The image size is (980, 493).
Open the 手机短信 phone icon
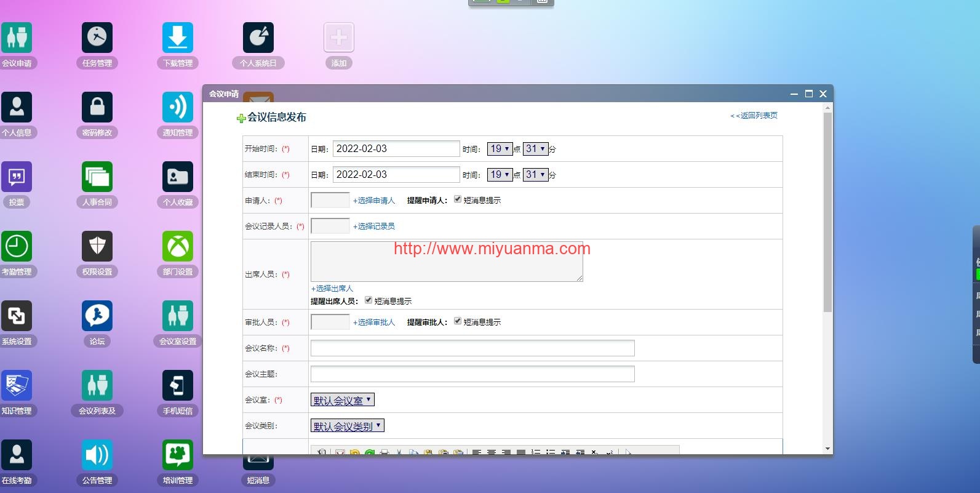tap(178, 385)
